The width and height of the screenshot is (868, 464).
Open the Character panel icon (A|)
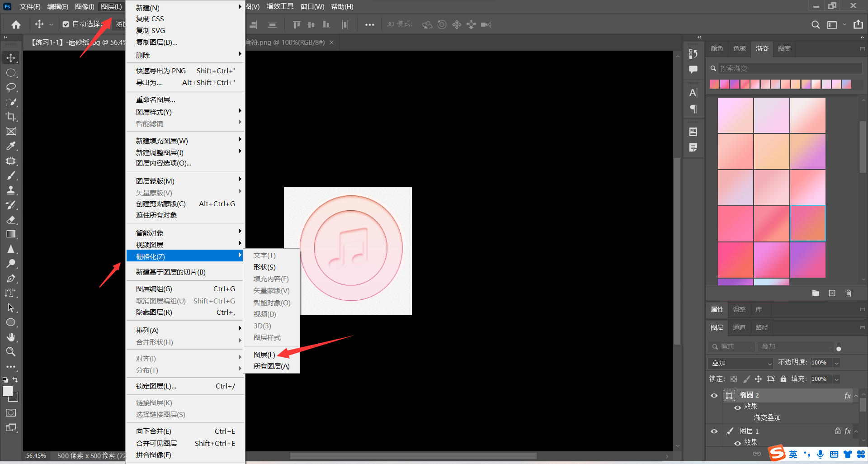(693, 93)
